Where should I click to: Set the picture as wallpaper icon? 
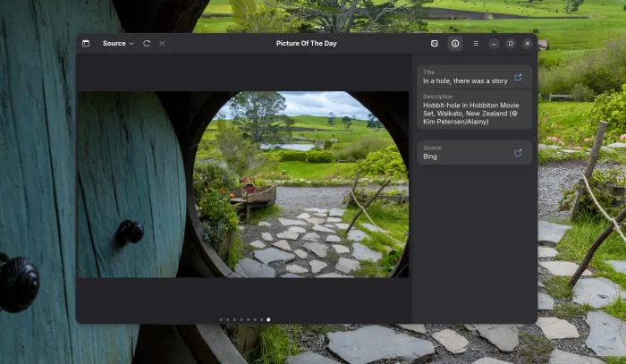point(435,44)
